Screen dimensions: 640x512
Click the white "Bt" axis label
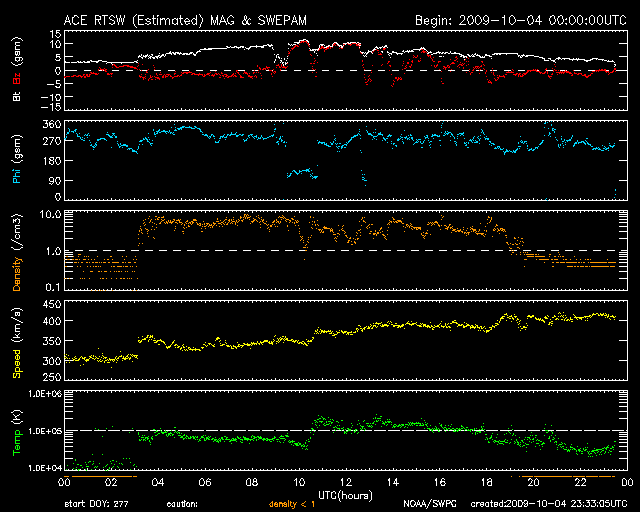click(x=17, y=97)
